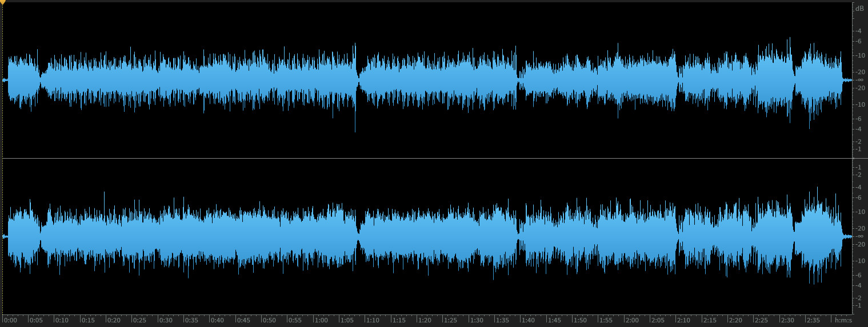The image size is (868, 327).
Task: Set playhead at the 0:10 ruler label
Action: point(62,320)
